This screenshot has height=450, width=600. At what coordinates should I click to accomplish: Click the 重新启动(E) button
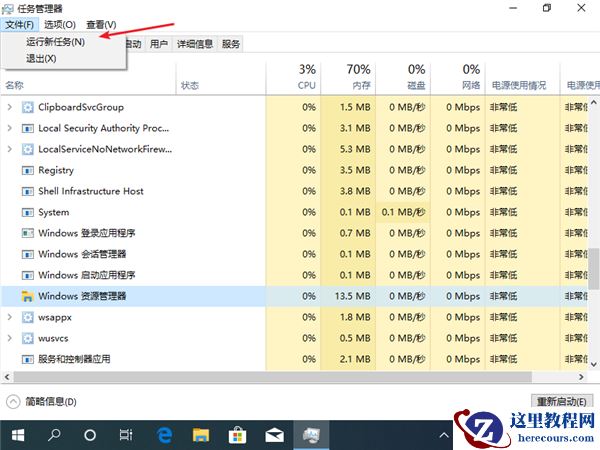tap(561, 401)
